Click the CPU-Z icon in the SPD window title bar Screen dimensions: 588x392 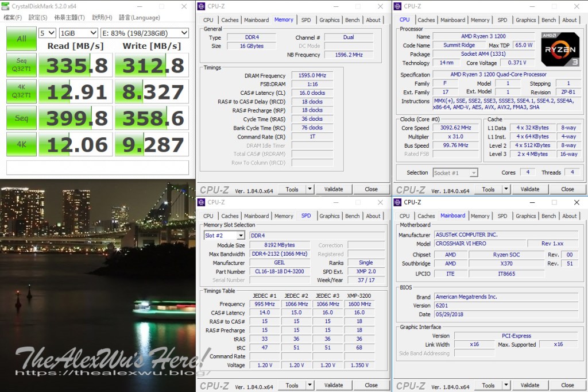(x=200, y=202)
